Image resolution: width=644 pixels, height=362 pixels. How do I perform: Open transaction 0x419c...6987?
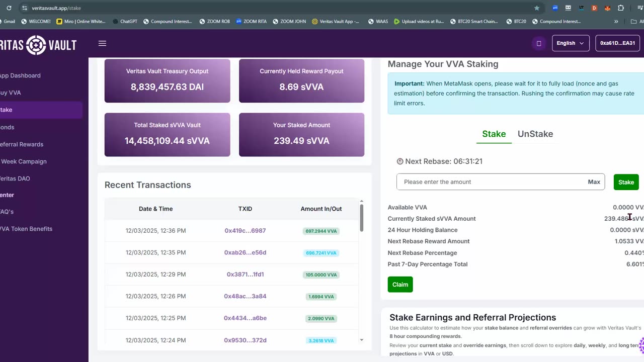[245, 231]
